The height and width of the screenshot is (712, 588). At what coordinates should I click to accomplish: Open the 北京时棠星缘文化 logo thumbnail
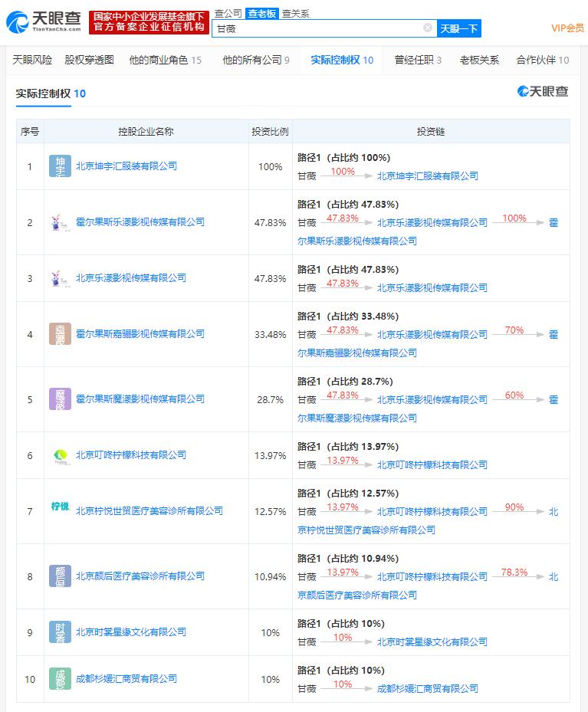click(60, 632)
